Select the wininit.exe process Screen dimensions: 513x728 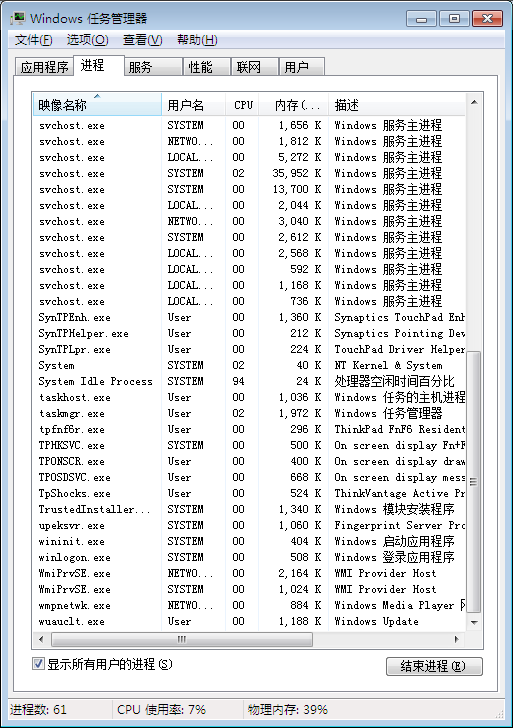(249, 541)
